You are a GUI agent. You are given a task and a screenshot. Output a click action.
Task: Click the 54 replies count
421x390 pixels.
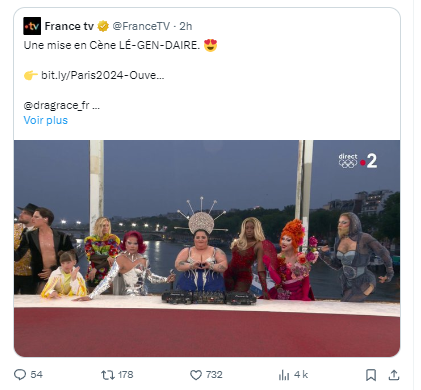tap(37, 375)
